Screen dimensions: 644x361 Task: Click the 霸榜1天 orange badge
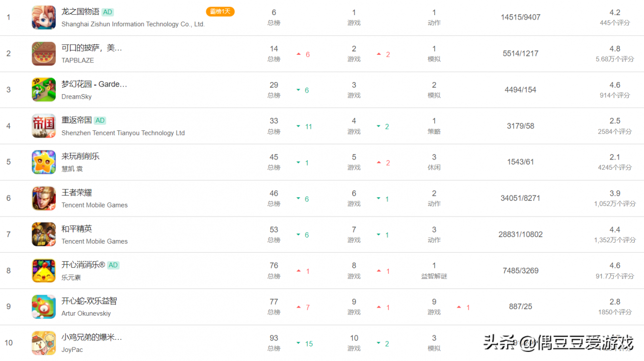pos(220,12)
